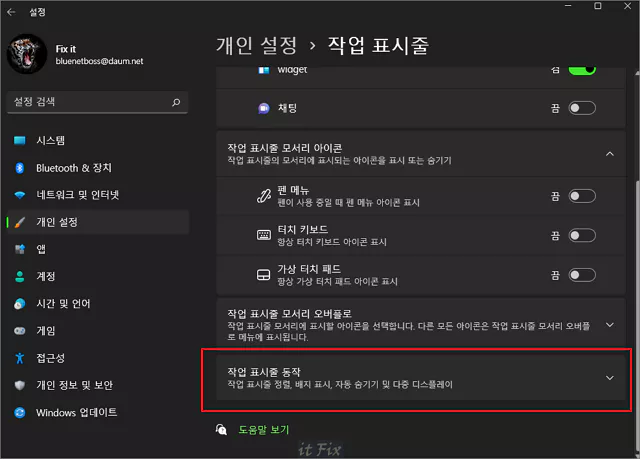Click the 접근성 accessibility figure icon
The height and width of the screenshot is (459, 640).
pyautogui.click(x=20, y=358)
